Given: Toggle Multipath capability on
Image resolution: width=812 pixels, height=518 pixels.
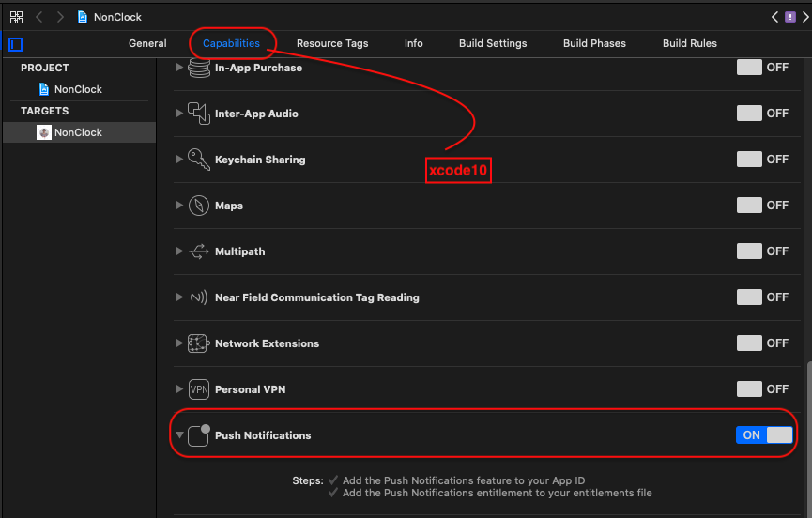Looking at the screenshot, I should [749, 251].
